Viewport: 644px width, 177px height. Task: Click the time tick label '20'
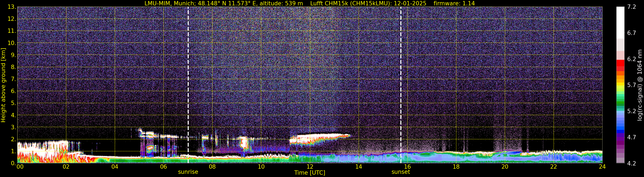pos(505,167)
